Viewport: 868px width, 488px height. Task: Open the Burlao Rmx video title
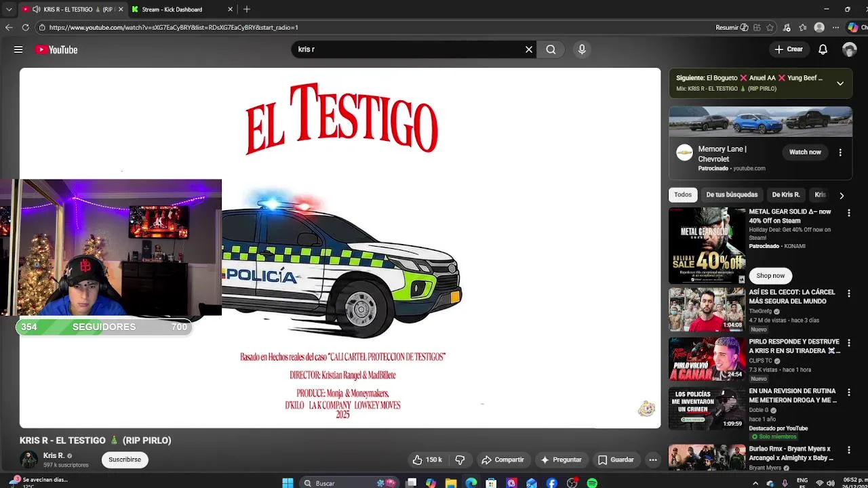click(791, 453)
